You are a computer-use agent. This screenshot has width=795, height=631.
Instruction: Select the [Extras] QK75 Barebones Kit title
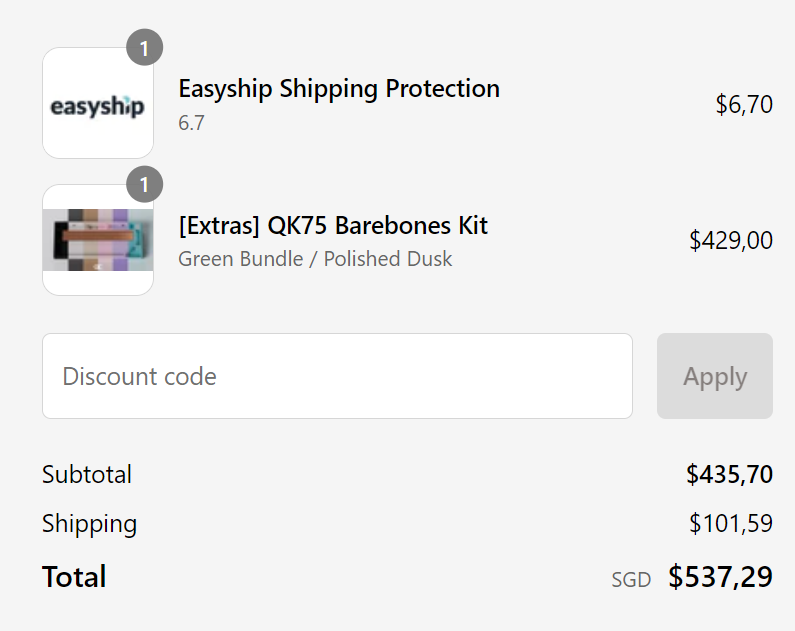click(333, 226)
